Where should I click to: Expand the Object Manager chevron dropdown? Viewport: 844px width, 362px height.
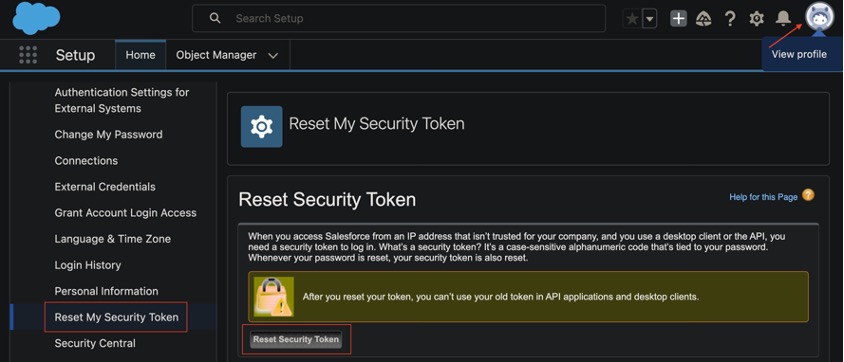pos(273,55)
